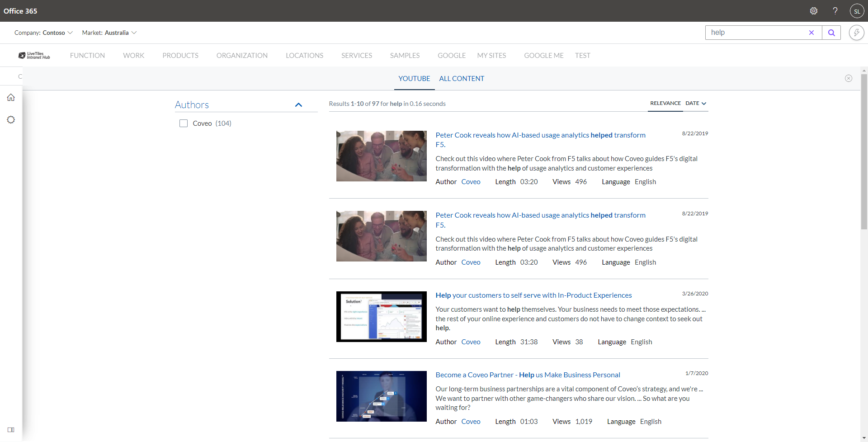Click the page vertical scrollbar thumb

tap(864, 152)
